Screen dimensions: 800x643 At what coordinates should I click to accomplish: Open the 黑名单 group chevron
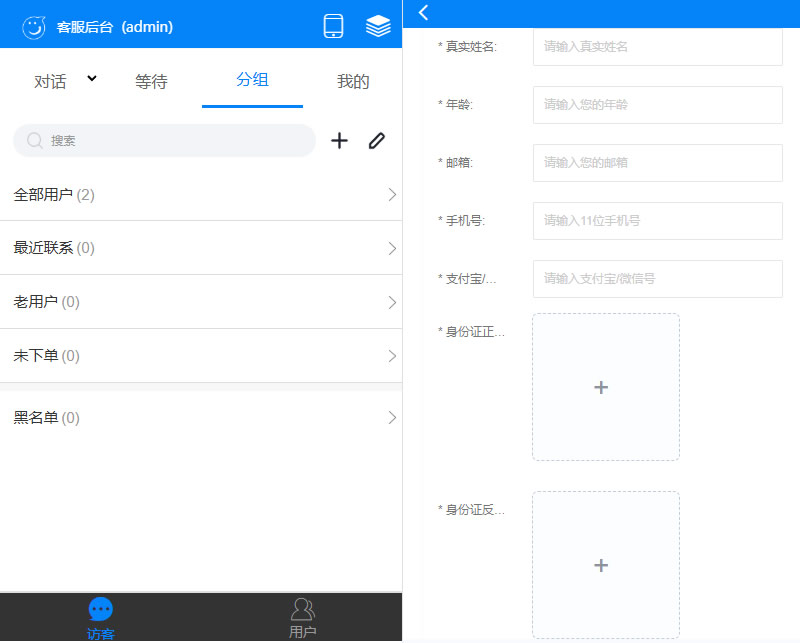[x=392, y=418]
